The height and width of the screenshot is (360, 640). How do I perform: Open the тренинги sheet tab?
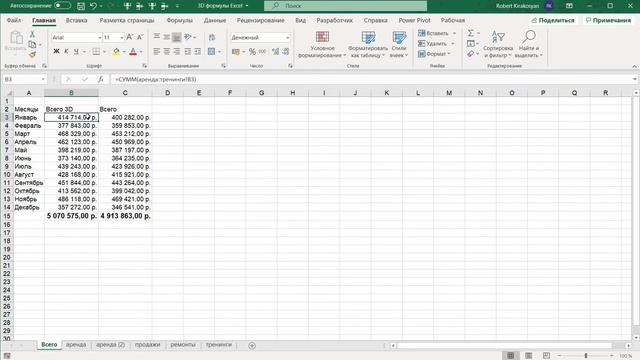point(219,345)
